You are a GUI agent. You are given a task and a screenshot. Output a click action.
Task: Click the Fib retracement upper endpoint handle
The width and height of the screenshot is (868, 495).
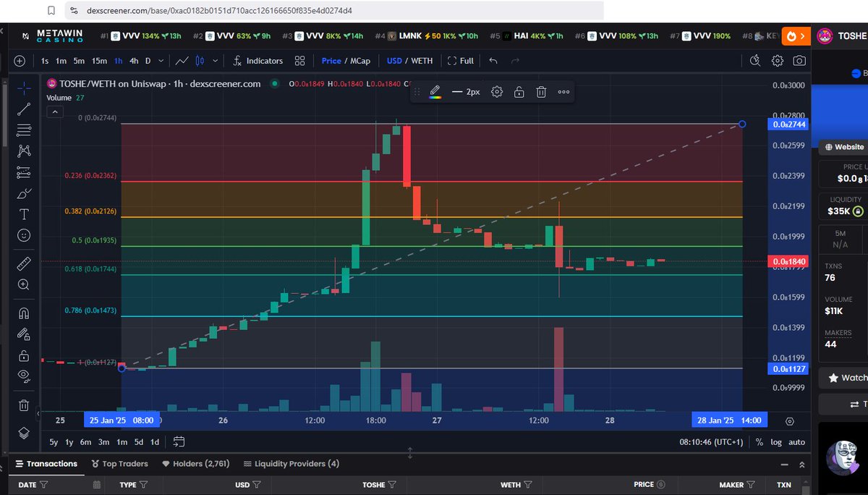click(742, 124)
